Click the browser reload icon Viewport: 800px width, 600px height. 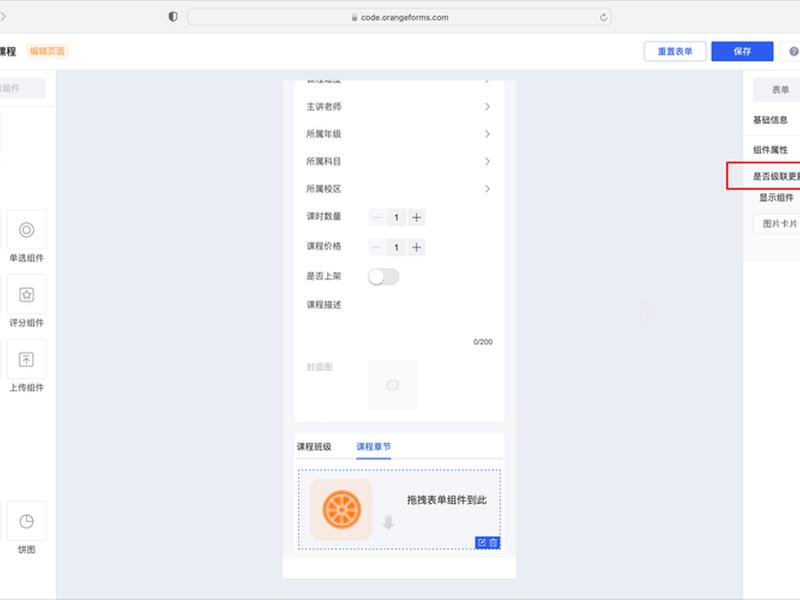point(604,17)
